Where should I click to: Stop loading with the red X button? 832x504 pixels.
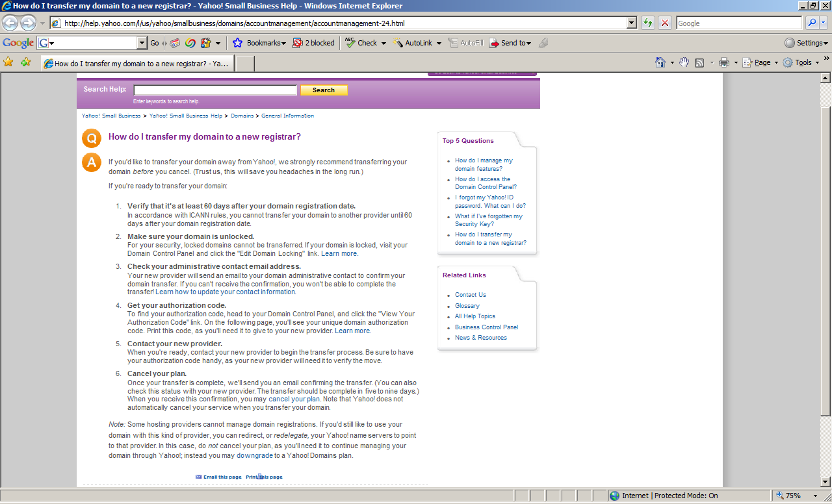(x=665, y=23)
